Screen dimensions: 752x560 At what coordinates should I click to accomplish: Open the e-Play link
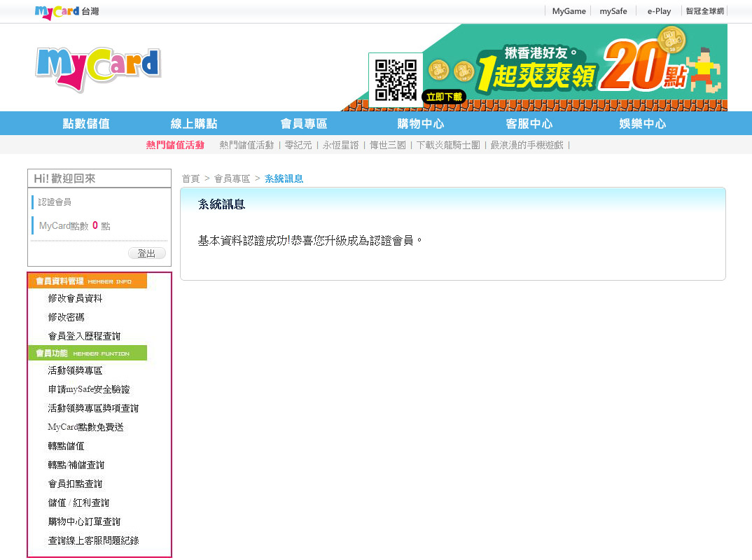[x=659, y=11]
